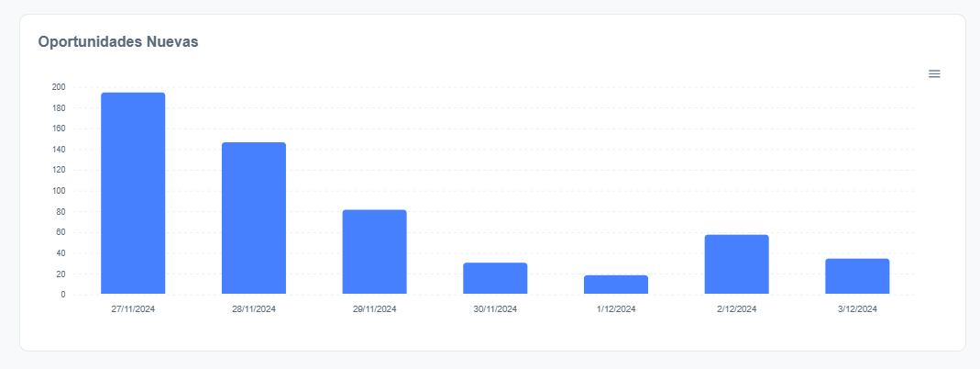The height and width of the screenshot is (369, 980).
Task: Click the 28/11/2024 date label
Action: (254, 309)
